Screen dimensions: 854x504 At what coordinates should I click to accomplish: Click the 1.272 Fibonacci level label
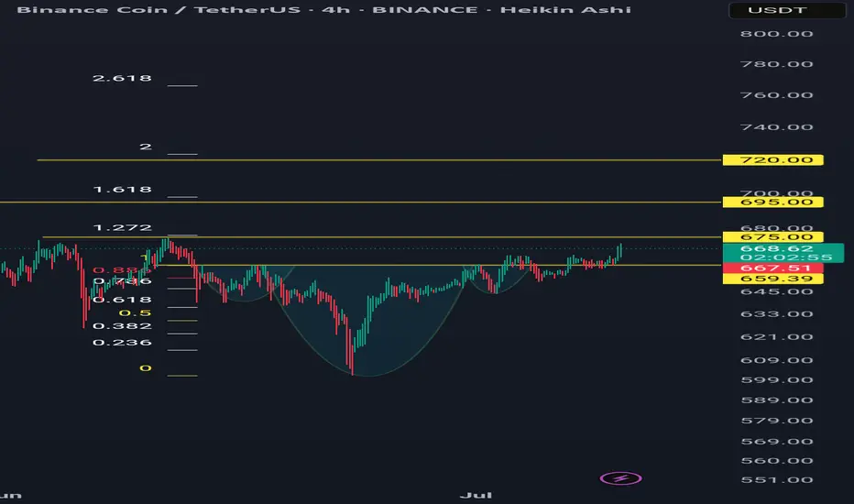(x=122, y=227)
